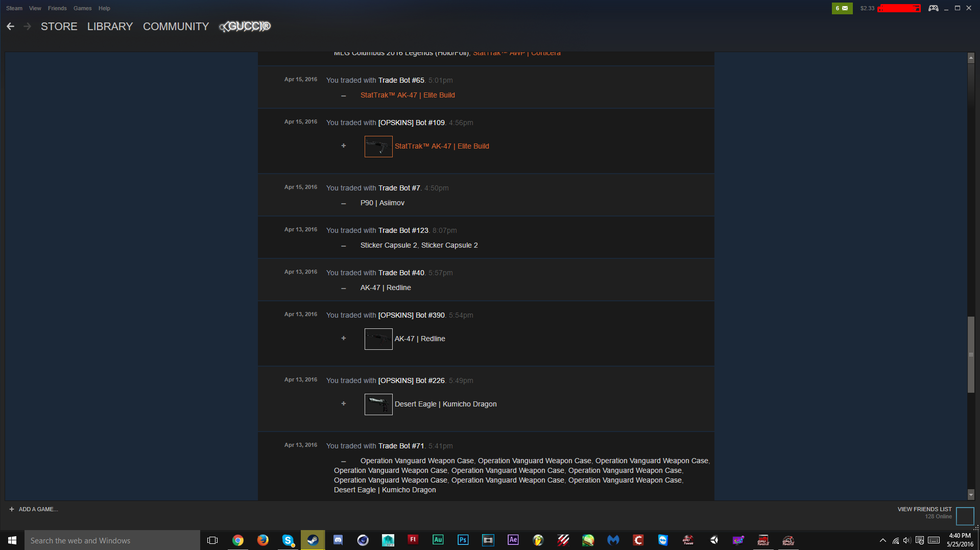Launch Photoshop from the taskbar
This screenshot has height=550, width=980.
(463, 540)
